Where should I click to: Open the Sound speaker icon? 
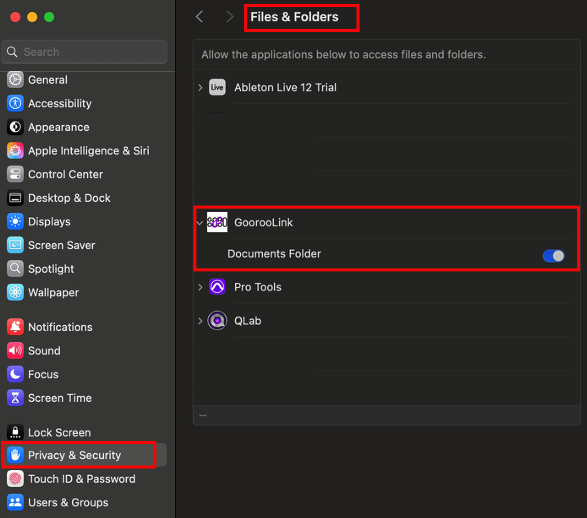tap(15, 351)
